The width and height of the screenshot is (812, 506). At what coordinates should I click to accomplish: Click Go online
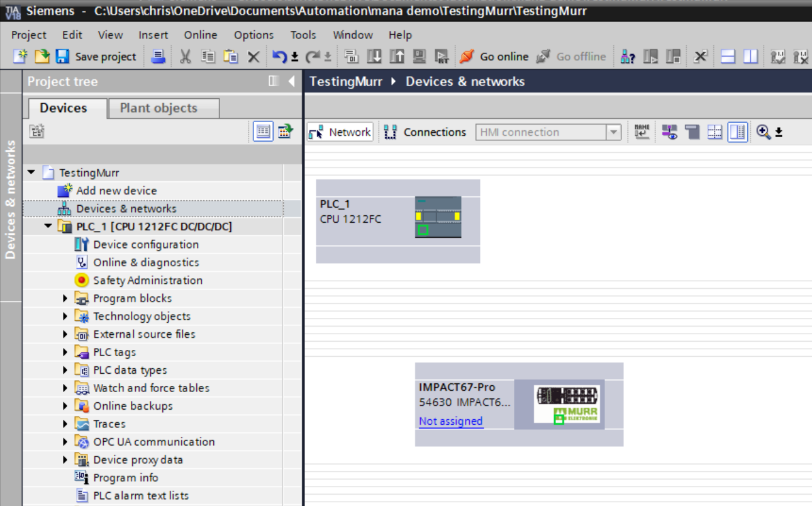click(x=494, y=57)
